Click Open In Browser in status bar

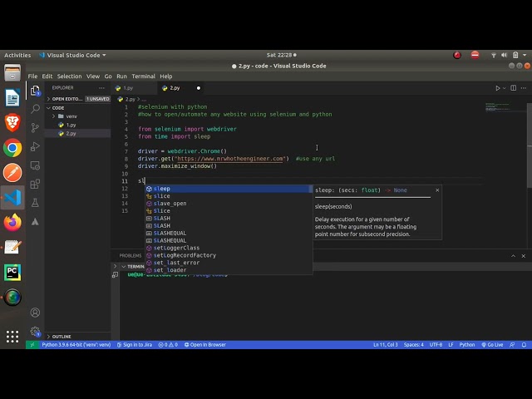coord(205,345)
